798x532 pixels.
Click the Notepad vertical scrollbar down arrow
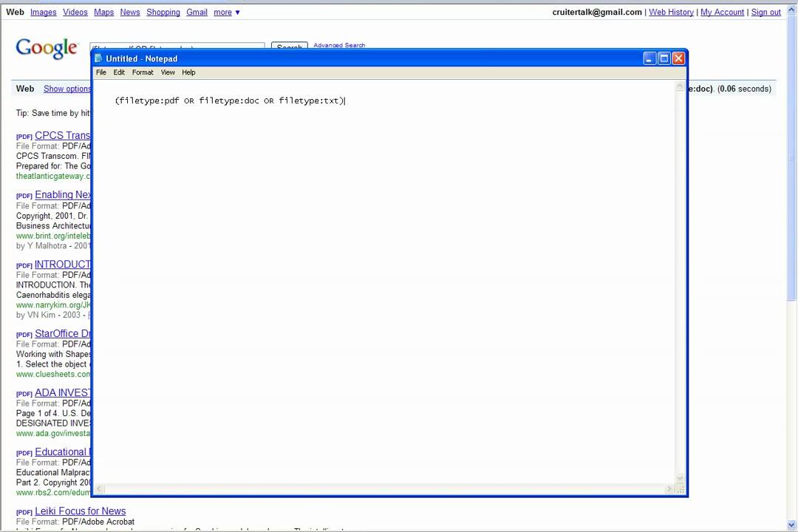click(x=680, y=479)
